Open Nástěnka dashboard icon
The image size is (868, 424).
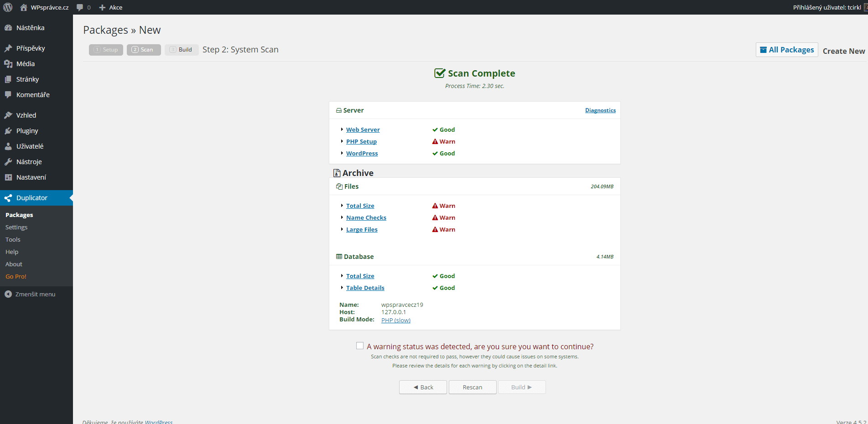8,28
